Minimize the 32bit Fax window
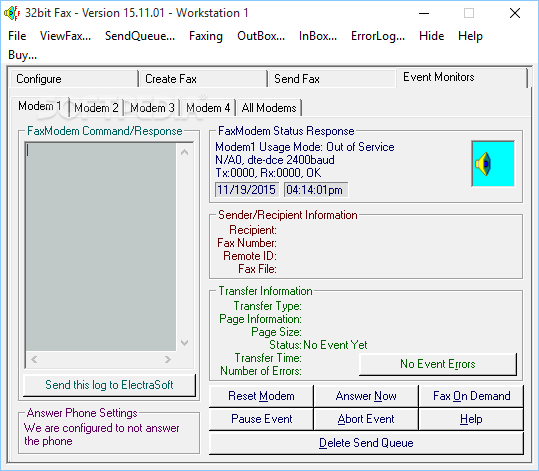 (x=424, y=13)
